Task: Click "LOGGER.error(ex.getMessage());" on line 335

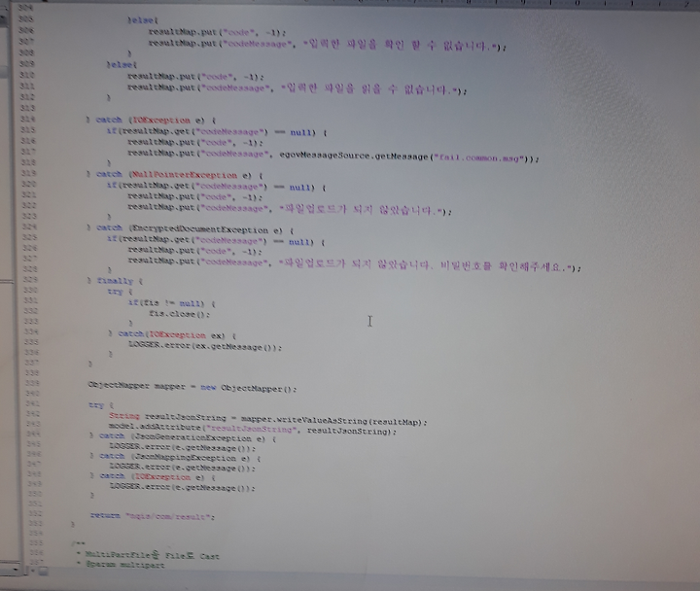Action: [205, 345]
